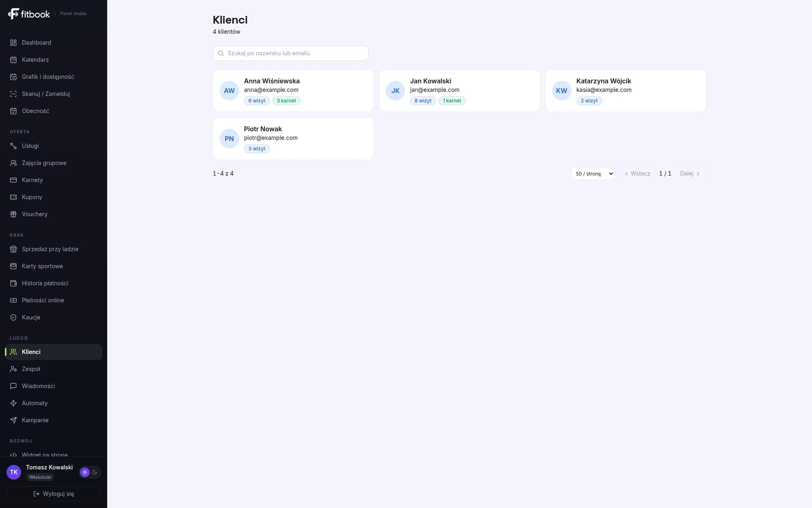Screen dimensions: 812x508
Task: Go to Wiadomości menu item
Action: [x=54, y=386]
